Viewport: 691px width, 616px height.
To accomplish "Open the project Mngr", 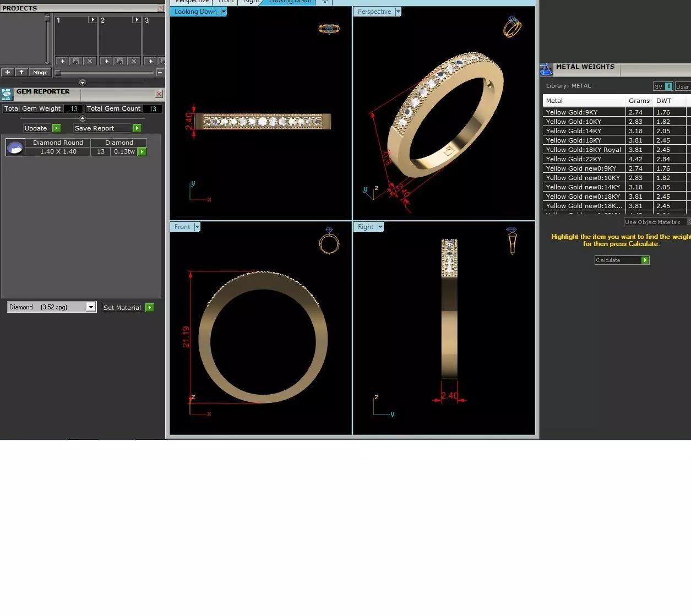I will point(40,72).
